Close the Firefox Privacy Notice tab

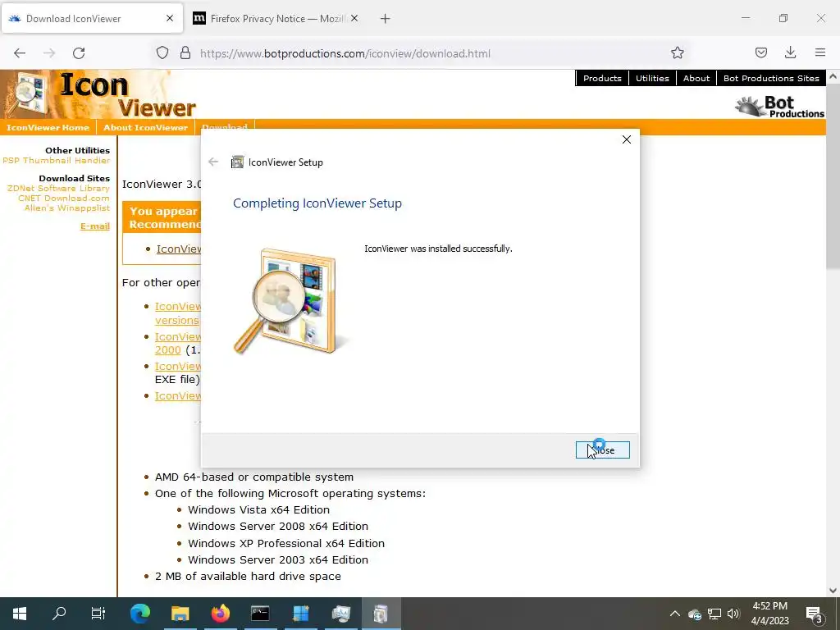point(354,19)
